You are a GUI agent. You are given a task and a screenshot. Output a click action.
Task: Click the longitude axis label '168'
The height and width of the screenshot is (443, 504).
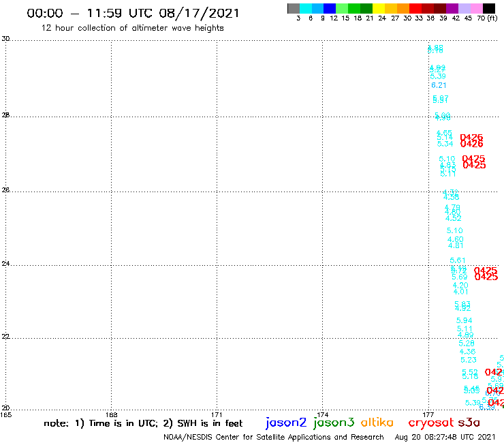(112, 414)
